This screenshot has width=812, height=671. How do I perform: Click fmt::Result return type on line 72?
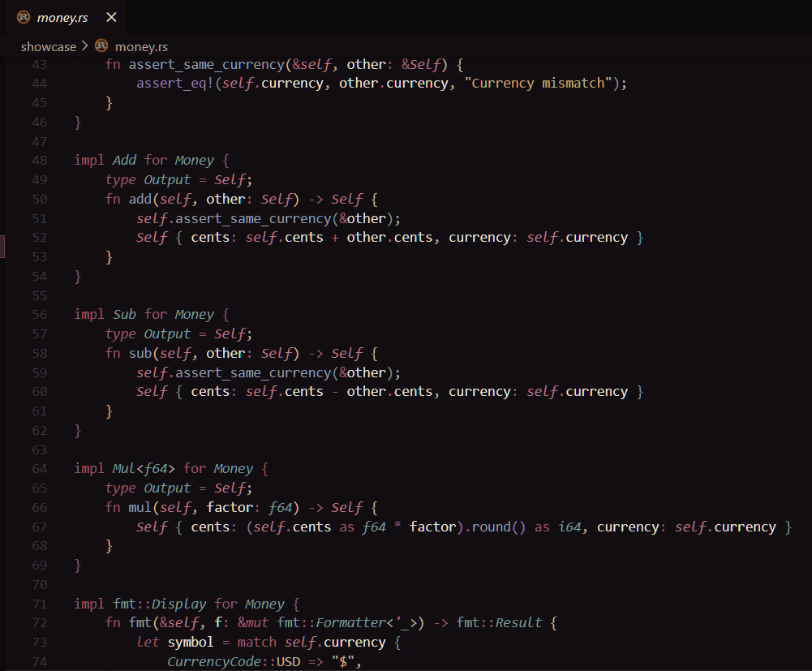pos(499,623)
